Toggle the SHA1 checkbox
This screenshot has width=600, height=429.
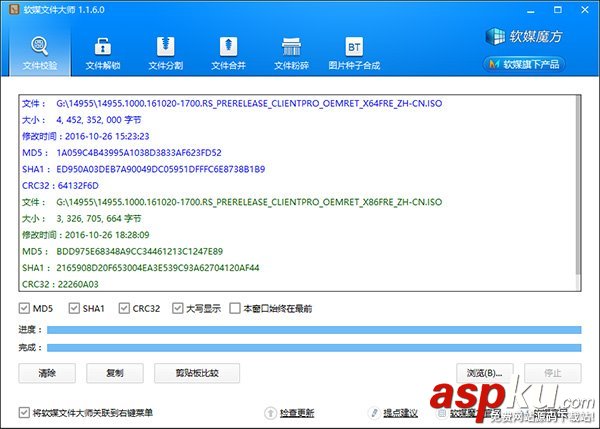[74, 308]
